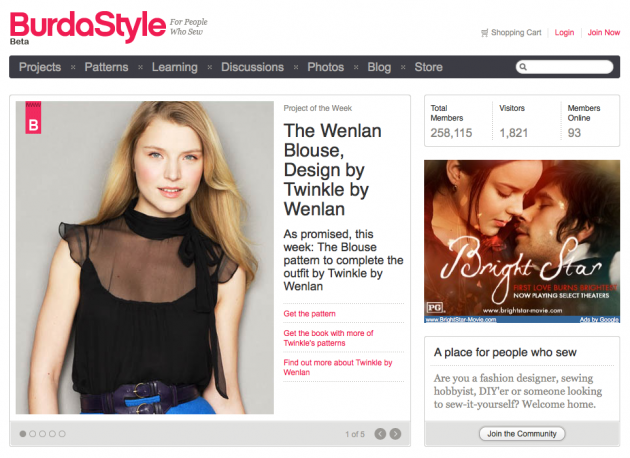Viewport: 630px width, 458px height.
Task: Click the BurdaStyle logo
Action: point(88,27)
